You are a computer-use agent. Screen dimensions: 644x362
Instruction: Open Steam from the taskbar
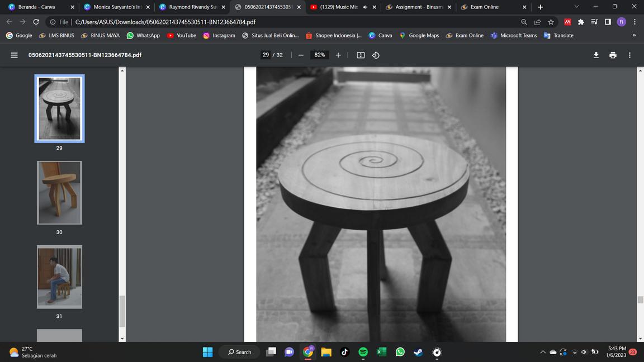pyautogui.click(x=418, y=352)
